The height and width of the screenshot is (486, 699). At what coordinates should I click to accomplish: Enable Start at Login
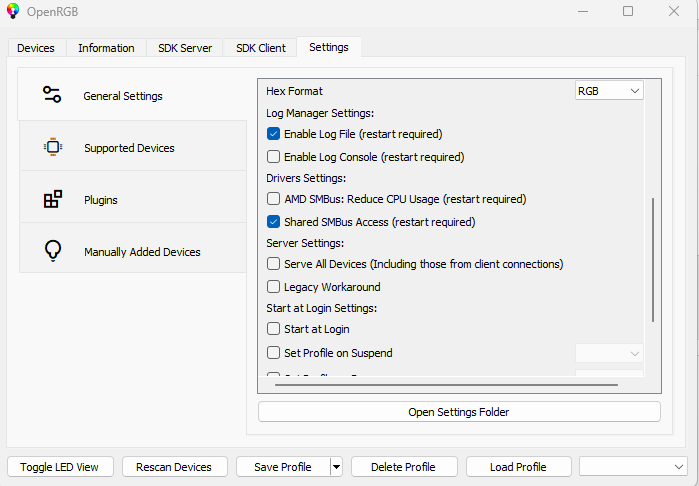(273, 329)
